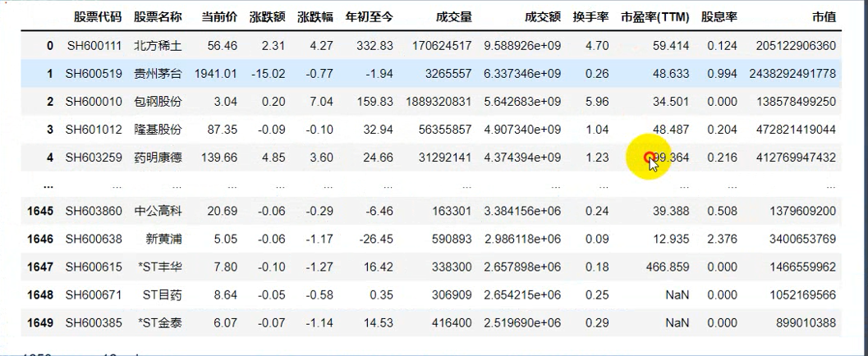Viewport: 868px width, 356px height.
Task: Click the price value 1941.01
Action: click(216, 74)
